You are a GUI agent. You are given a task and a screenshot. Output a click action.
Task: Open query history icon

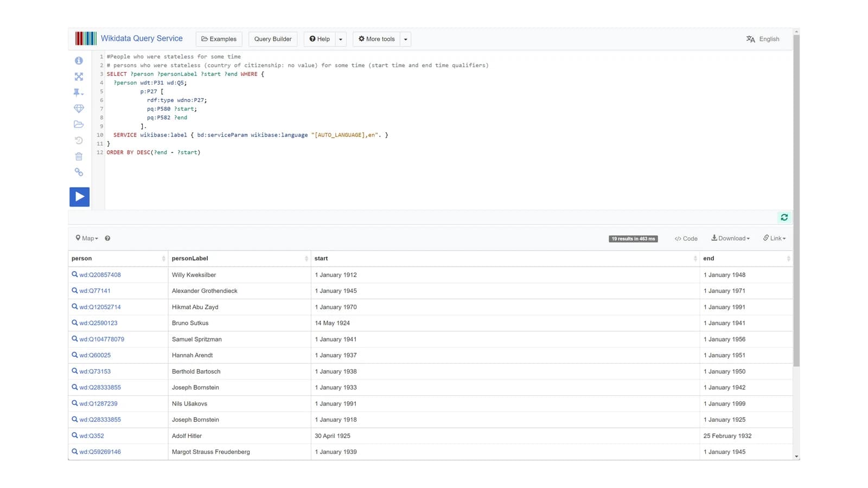pyautogui.click(x=79, y=140)
